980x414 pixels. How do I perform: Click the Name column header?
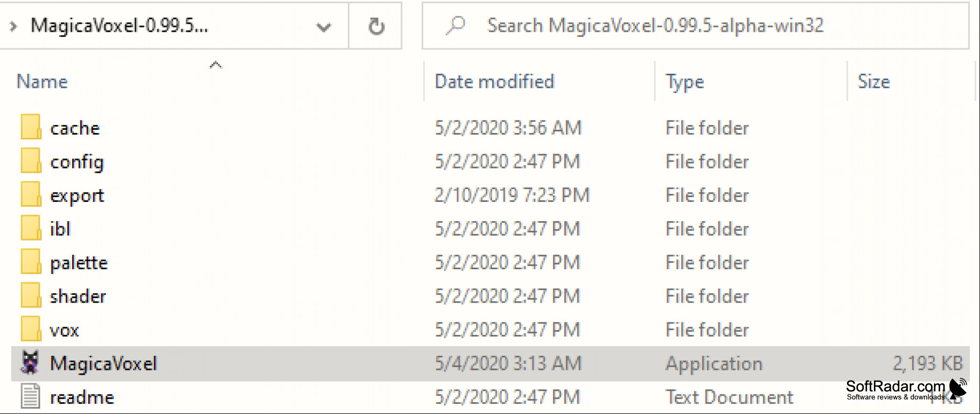(x=42, y=81)
